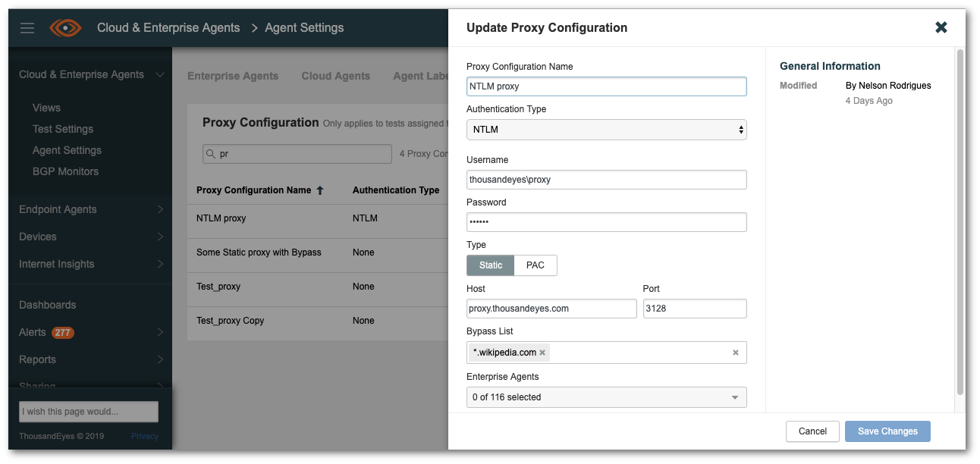Expand the Internet Insights section

tap(160, 264)
